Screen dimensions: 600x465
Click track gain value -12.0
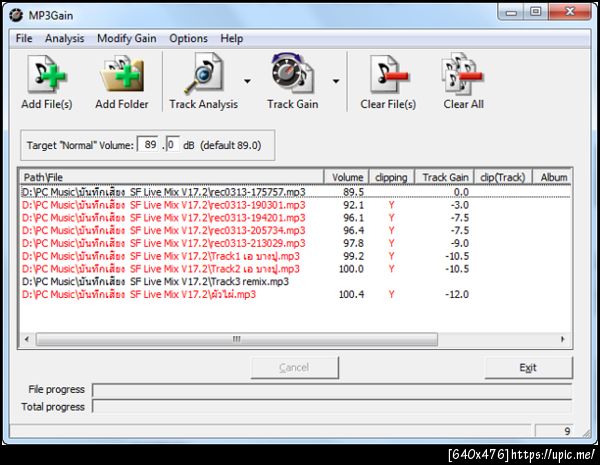457,294
